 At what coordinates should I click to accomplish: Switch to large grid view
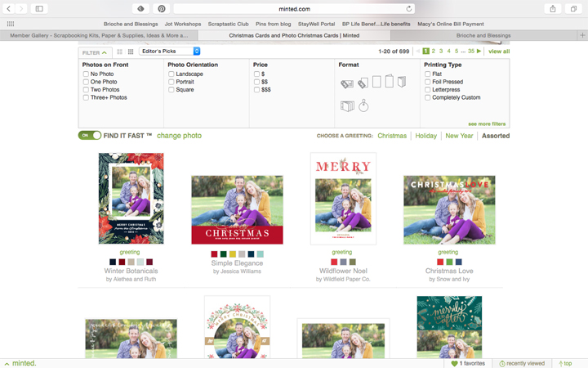119,52
